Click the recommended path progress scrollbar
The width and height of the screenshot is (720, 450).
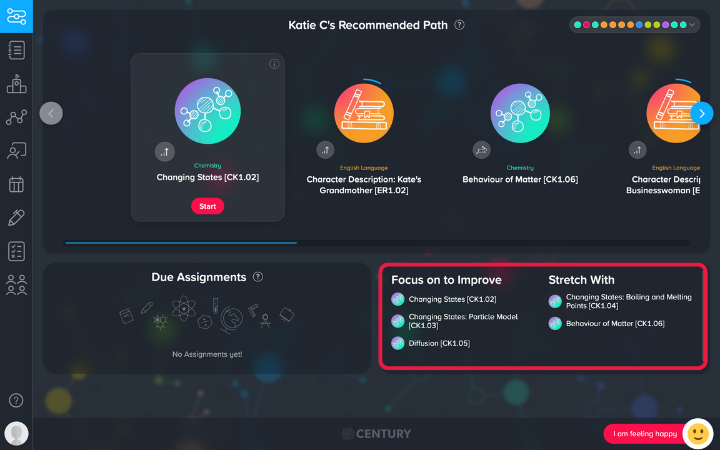point(377,243)
